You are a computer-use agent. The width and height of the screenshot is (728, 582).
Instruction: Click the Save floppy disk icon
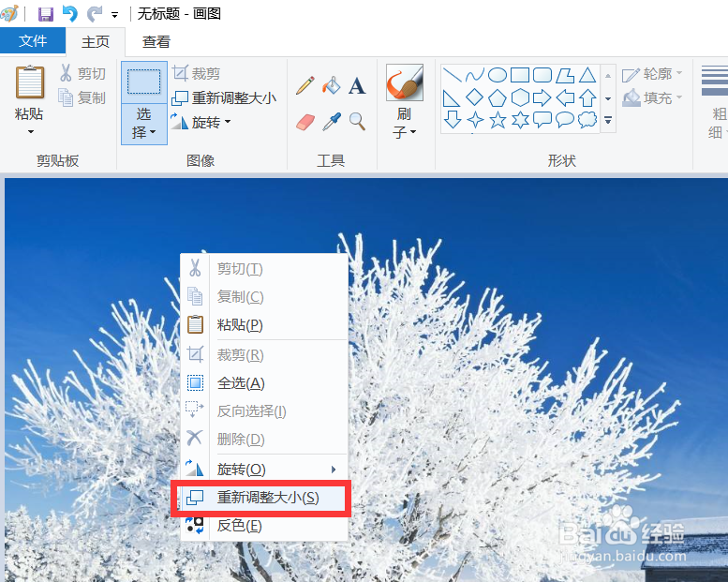pos(46,14)
